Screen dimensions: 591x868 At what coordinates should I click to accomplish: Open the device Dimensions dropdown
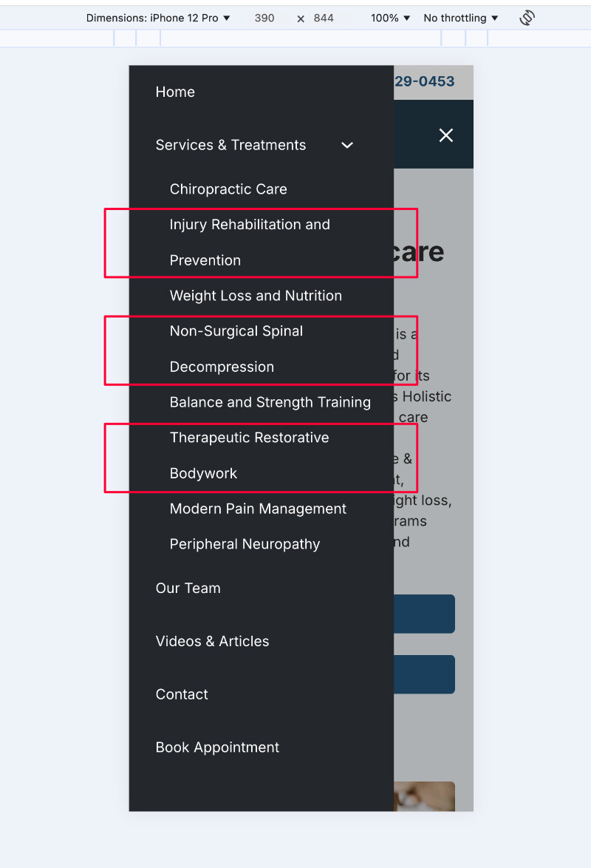[x=157, y=18]
